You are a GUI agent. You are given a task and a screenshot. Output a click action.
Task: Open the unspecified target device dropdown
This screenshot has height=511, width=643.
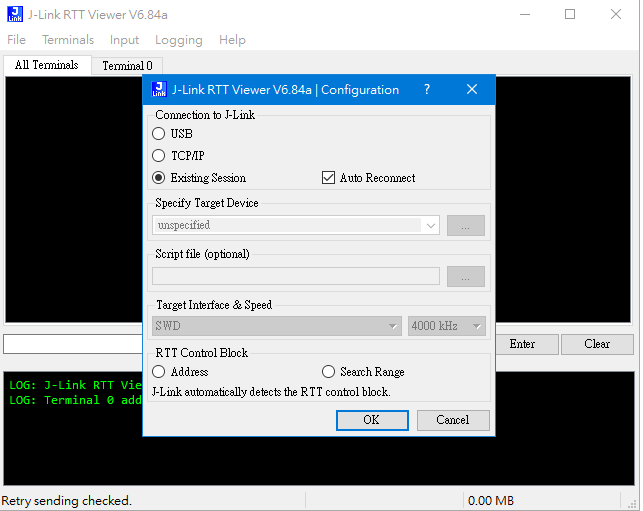point(296,225)
